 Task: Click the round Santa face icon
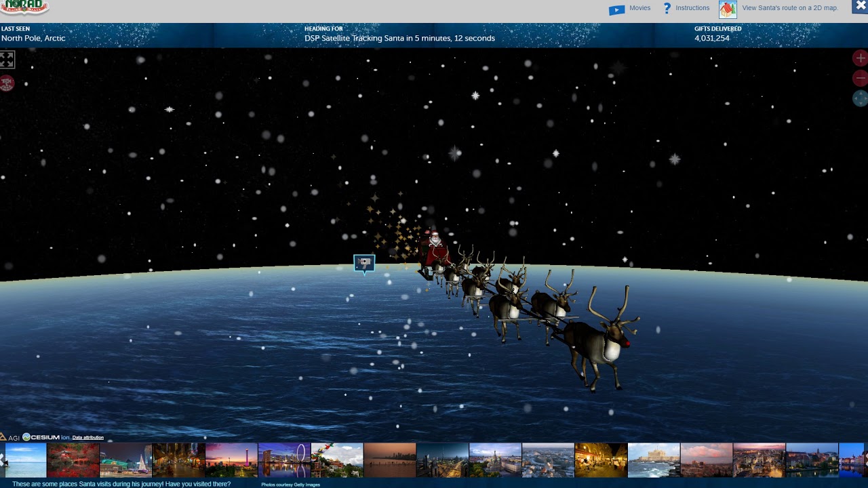pyautogui.click(x=7, y=83)
